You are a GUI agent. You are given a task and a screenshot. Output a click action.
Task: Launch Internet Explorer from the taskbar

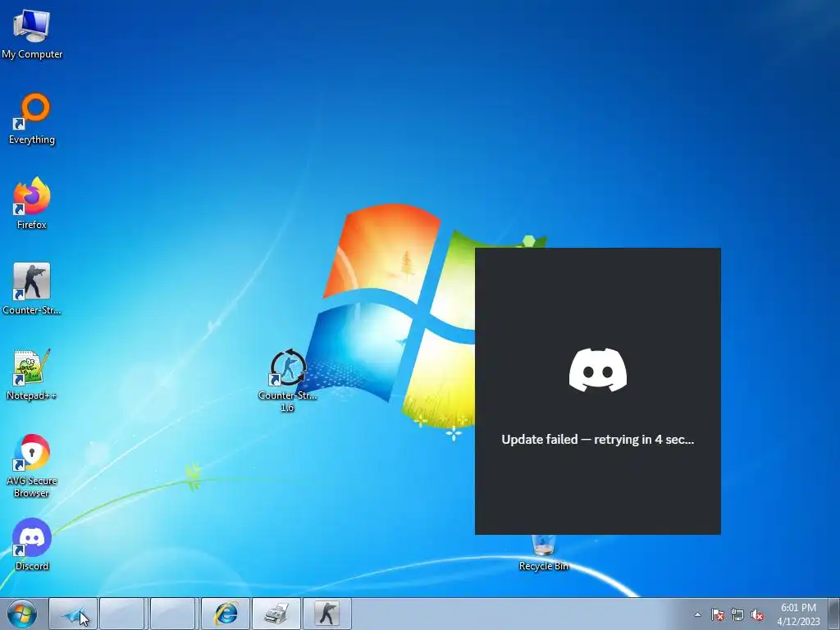pyautogui.click(x=226, y=614)
